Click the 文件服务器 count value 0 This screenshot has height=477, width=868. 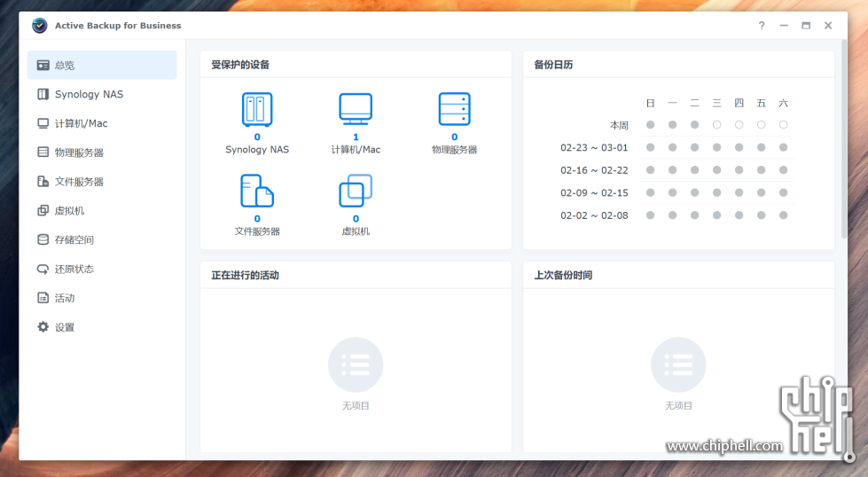pos(257,219)
